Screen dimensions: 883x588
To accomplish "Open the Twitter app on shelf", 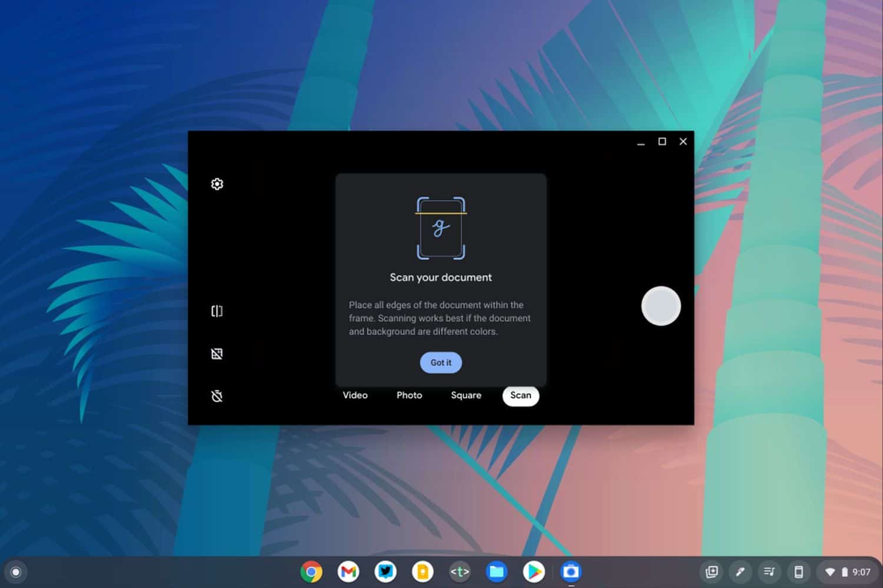I will point(386,572).
